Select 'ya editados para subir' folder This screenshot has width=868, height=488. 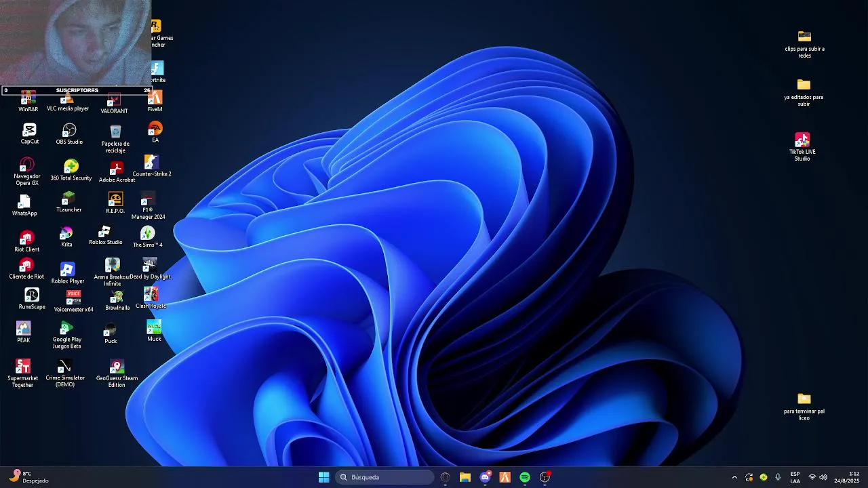coord(804,93)
